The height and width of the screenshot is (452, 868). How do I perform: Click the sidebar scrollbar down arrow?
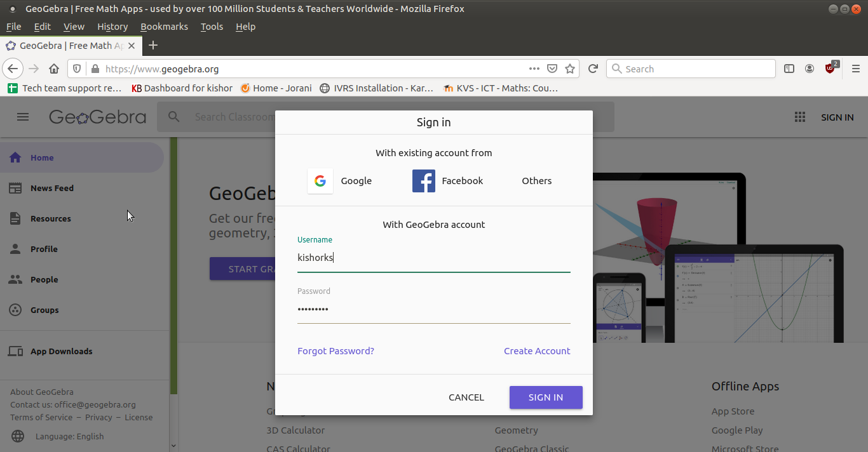click(173, 446)
